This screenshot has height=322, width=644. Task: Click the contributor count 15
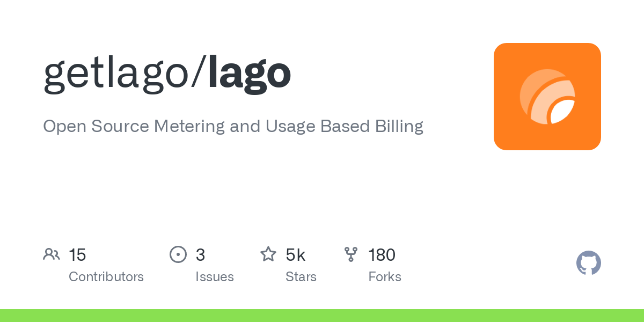click(x=77, y=255)
